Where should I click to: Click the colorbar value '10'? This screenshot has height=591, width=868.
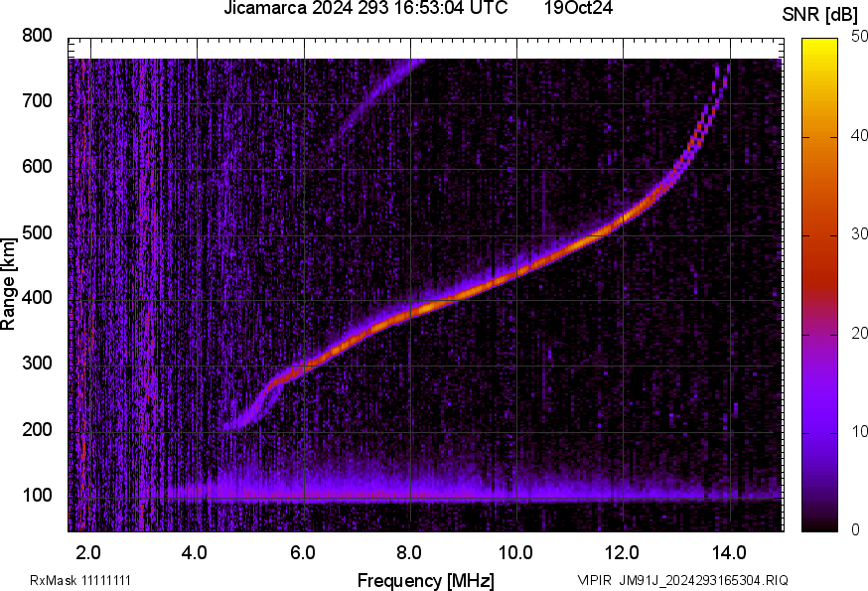[859, 431]
